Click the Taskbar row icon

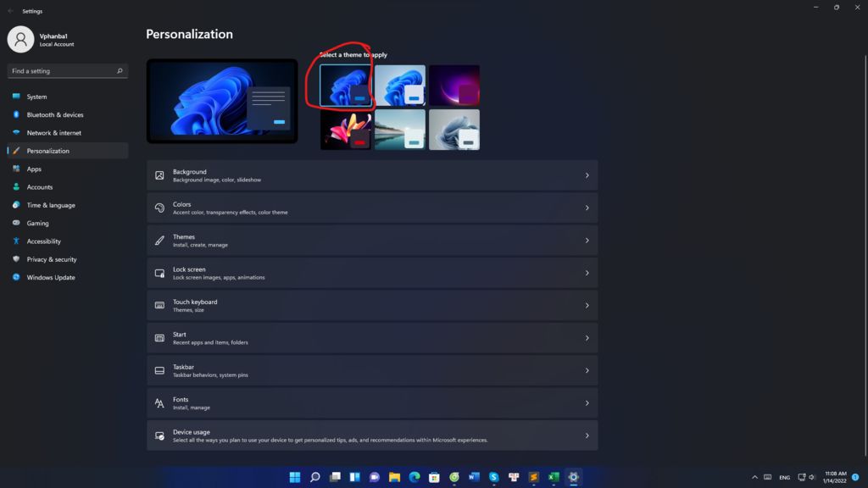[159, 371]
